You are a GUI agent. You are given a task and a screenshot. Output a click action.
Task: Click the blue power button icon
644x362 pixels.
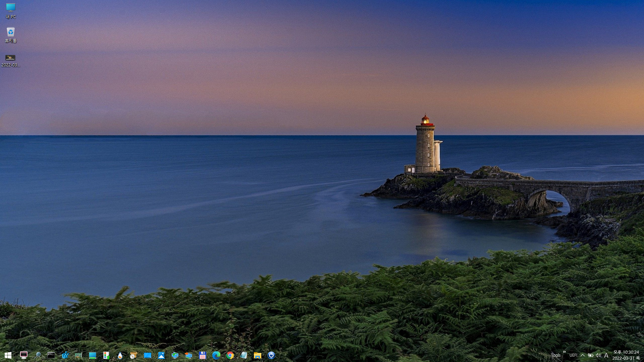coord(271,355)
